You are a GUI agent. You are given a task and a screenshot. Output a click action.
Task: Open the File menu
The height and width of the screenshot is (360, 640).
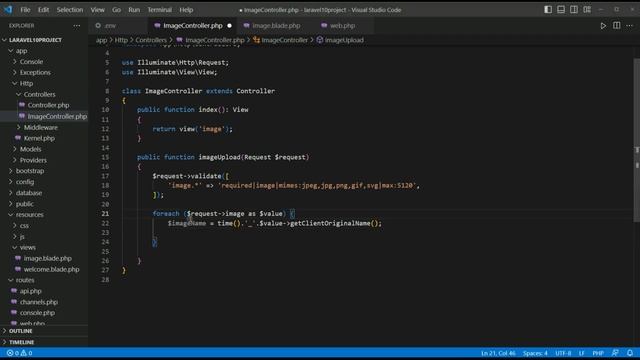click(25, 10)
